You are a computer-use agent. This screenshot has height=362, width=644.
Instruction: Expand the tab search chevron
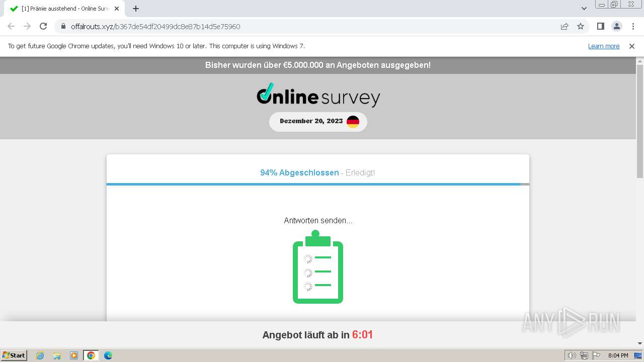coord(584,9)
